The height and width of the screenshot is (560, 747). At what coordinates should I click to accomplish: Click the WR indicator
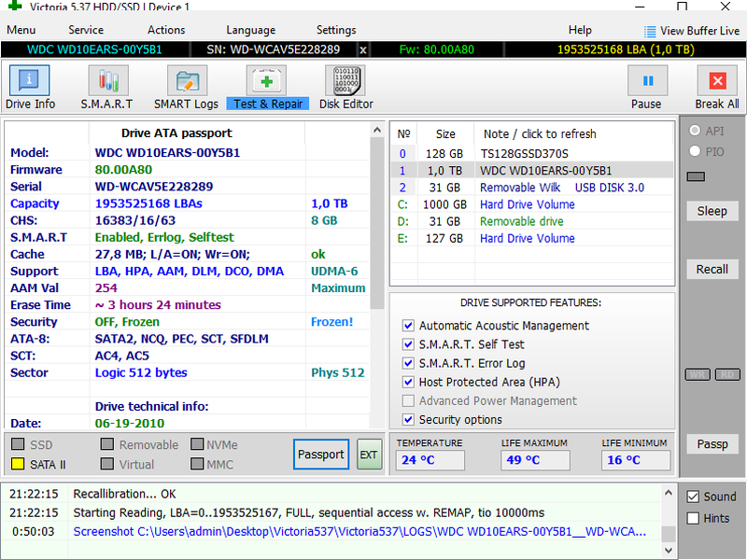click(x=698, y=375)
